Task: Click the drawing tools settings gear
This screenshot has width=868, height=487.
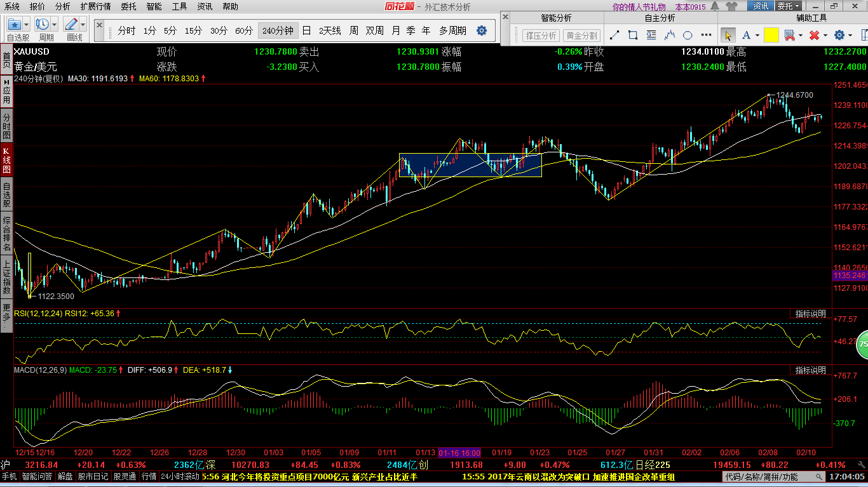Action: [839, 35]
